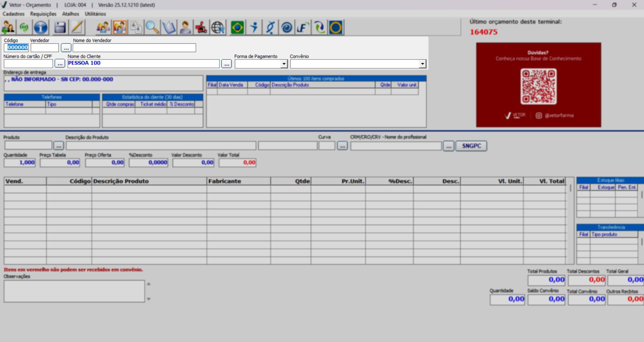Click the Brazil flag icon
Viewport: 644px width, 342px height.
237,27
